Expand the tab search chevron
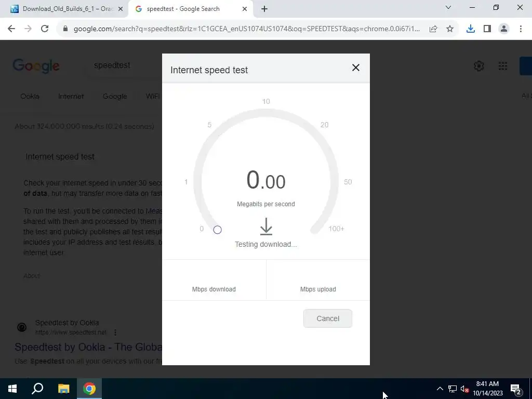The image size is (532, 399). [x=448, y=7]
